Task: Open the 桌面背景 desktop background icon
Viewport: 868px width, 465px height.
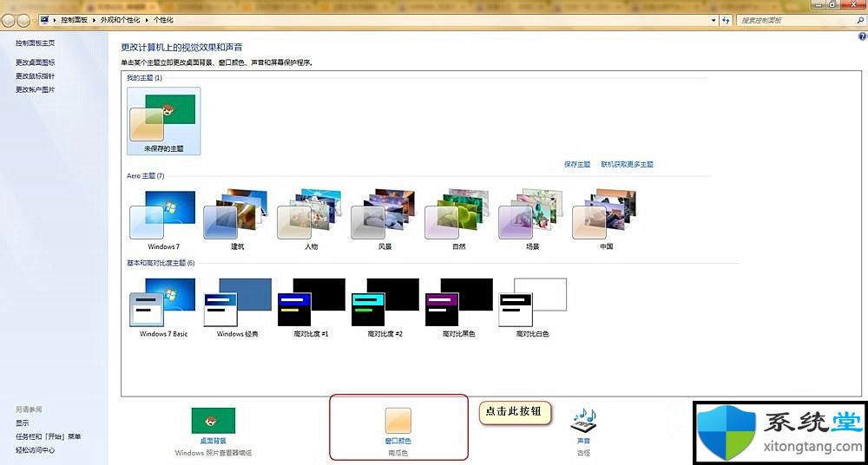Action: (214, 421)
